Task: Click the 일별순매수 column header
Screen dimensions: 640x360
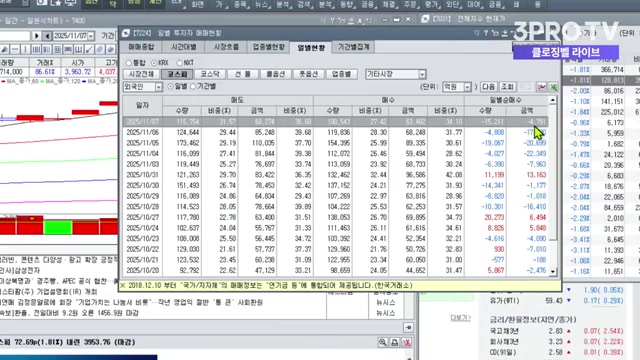Action: pos(505,100)
